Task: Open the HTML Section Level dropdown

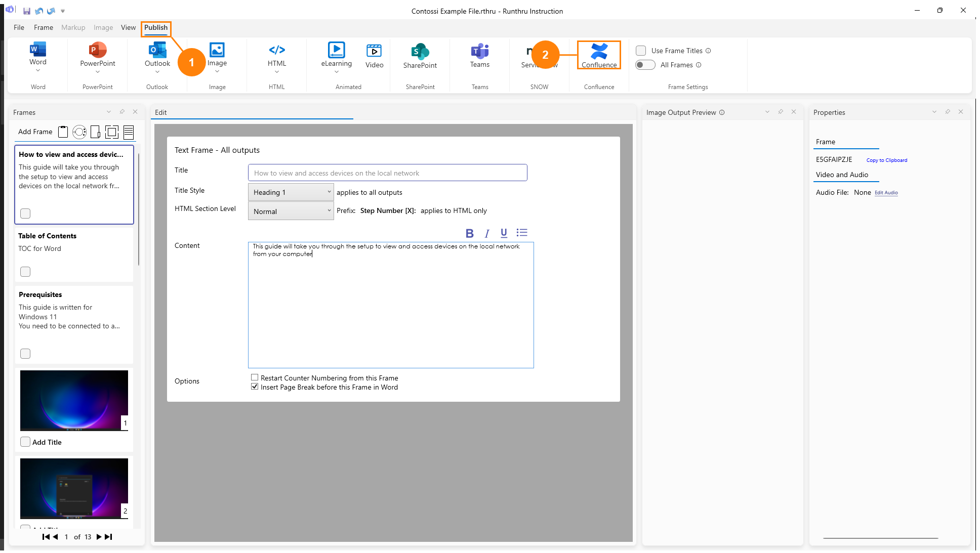Action: 291,211
